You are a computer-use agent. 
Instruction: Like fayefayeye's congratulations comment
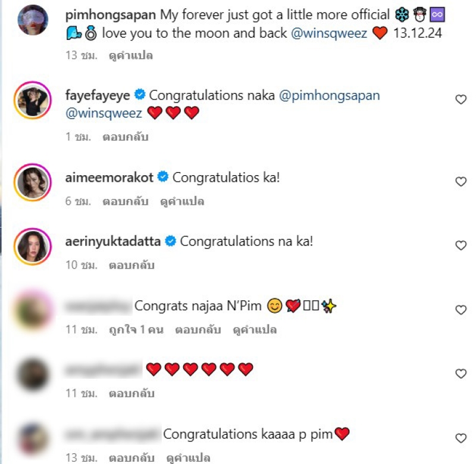point(461,99)
